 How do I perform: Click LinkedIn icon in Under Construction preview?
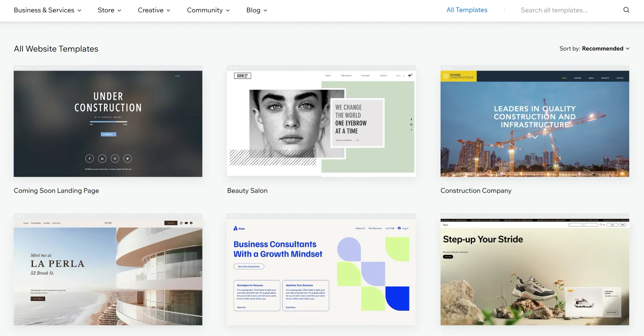tap(102, 158)
